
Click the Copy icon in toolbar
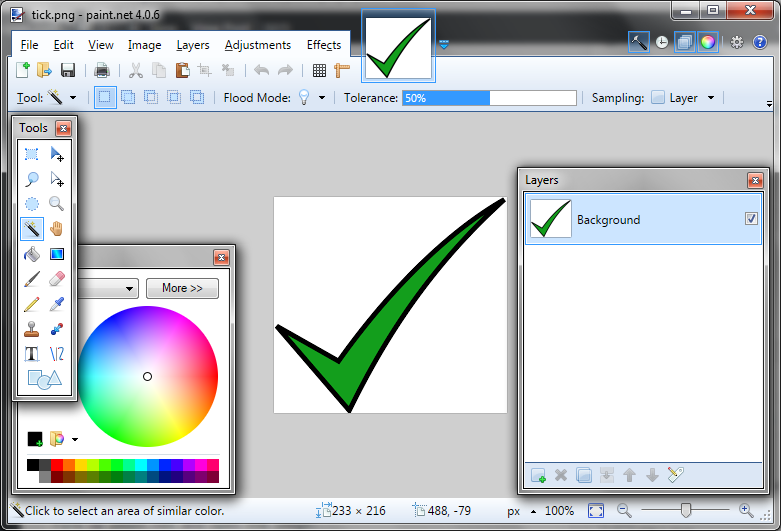[x=159, y=70]
